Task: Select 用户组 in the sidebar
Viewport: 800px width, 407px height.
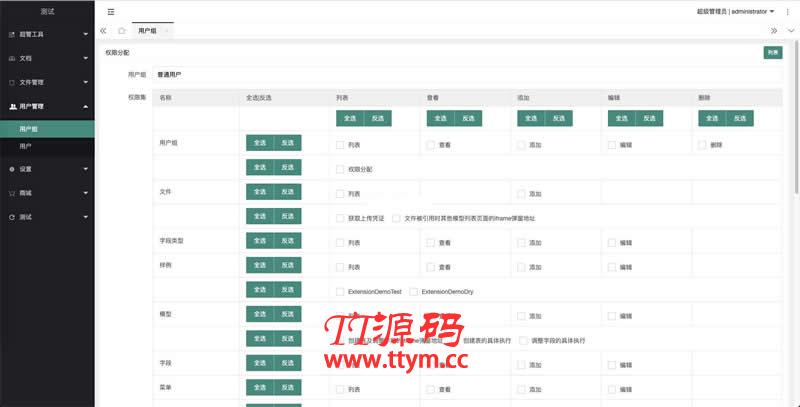Action: (47, 129)
